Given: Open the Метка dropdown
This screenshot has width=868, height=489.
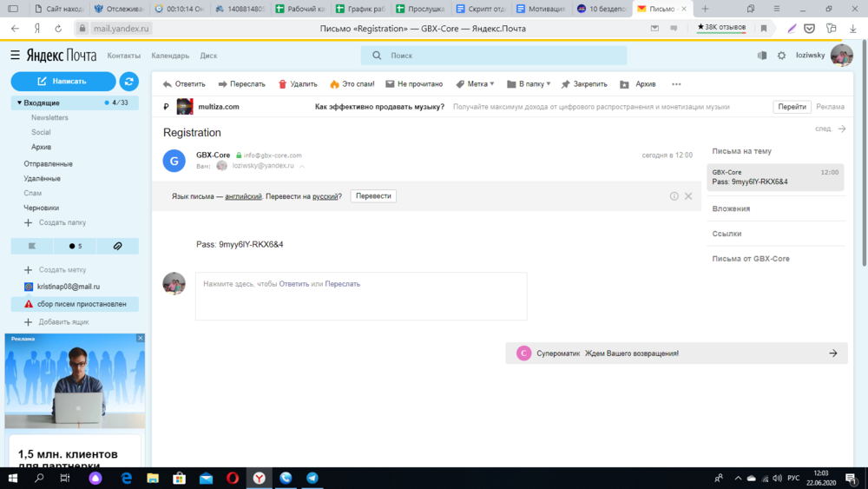Looking at the screenshot, I should pos(475,84).
